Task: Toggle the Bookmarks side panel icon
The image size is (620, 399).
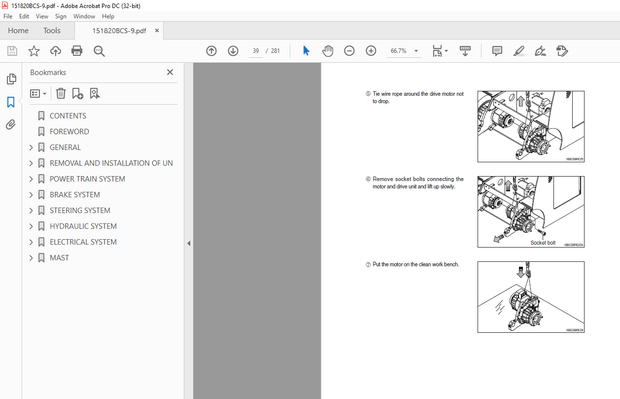Action: 11,102
